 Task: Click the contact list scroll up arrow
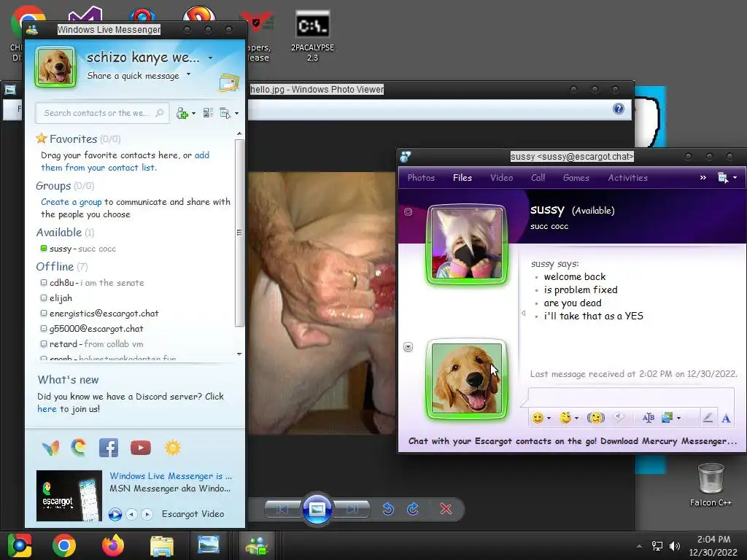click(x=239, y=134)
